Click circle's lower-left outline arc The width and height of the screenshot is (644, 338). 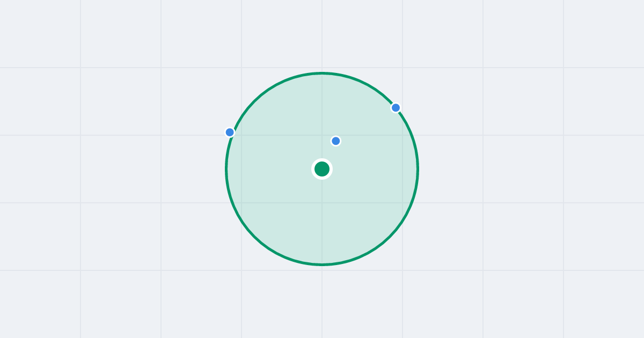click(254, 237)
